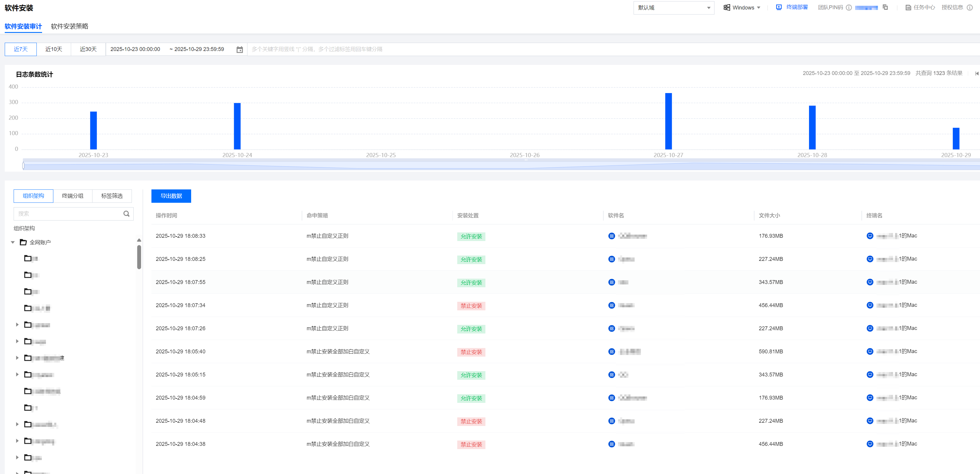Viewport: 980px width, 474px height.
Task: Click the info icon beside 团队PIN码
Action: click(x=849, y=8)
